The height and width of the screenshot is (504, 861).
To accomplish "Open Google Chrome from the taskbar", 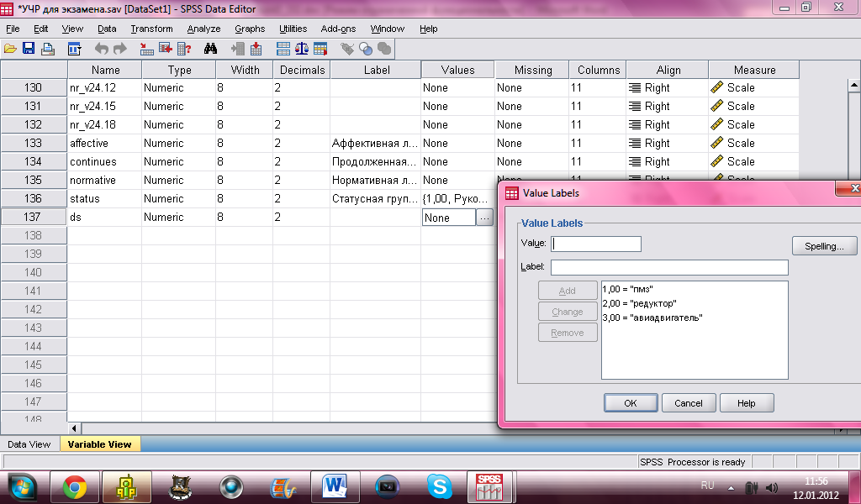I will 75,487.
